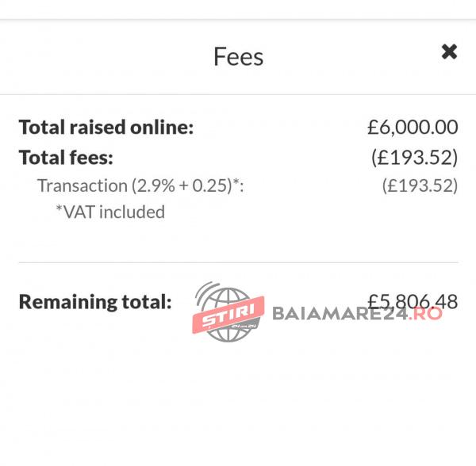Click the Fees dialog title
The width and height of the screenshot is (476, 466).
(238, 57)
